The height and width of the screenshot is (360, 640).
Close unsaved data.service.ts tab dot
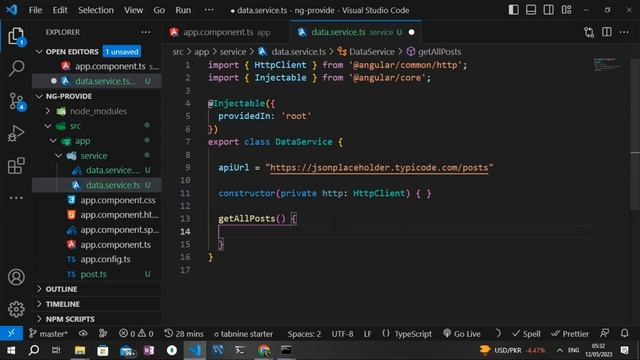[411, 32]
